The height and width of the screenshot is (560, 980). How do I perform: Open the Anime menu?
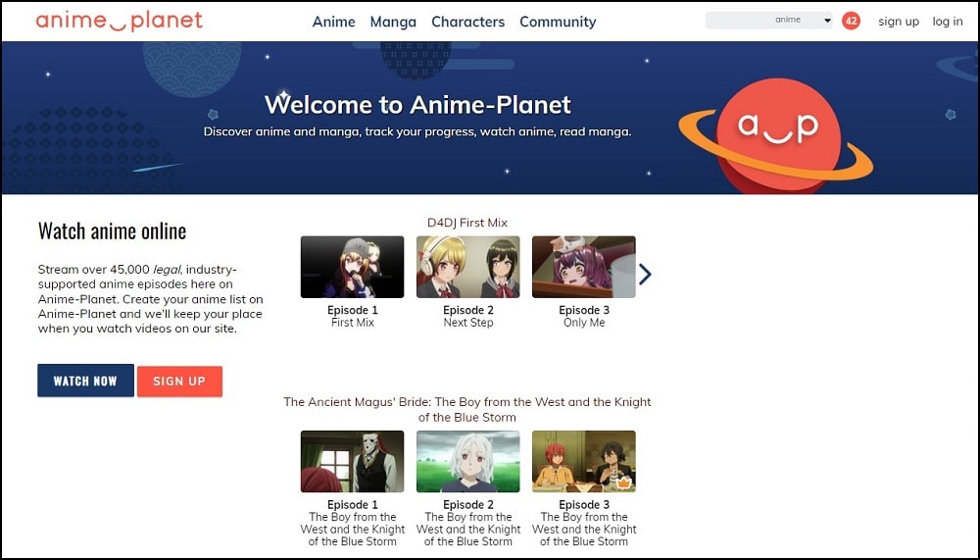point(334,22)
